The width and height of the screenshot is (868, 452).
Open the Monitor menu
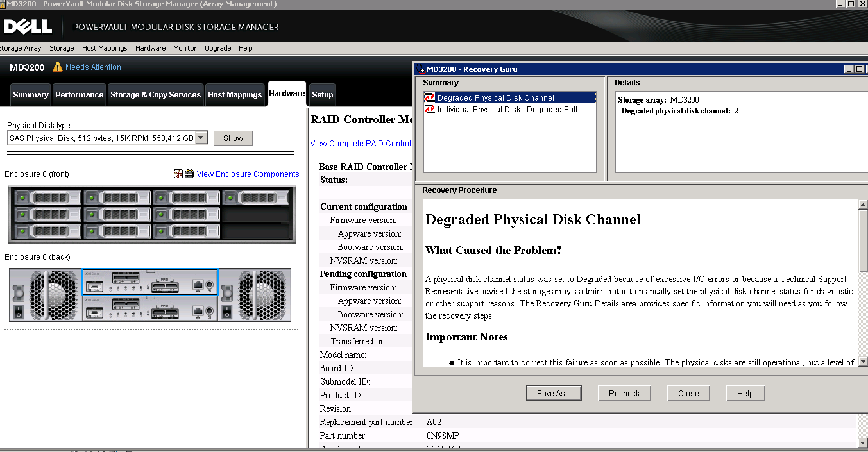(185, 48)
